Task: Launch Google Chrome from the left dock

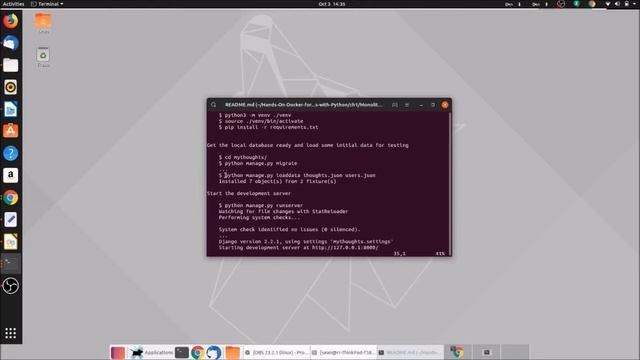Action: 11,198
